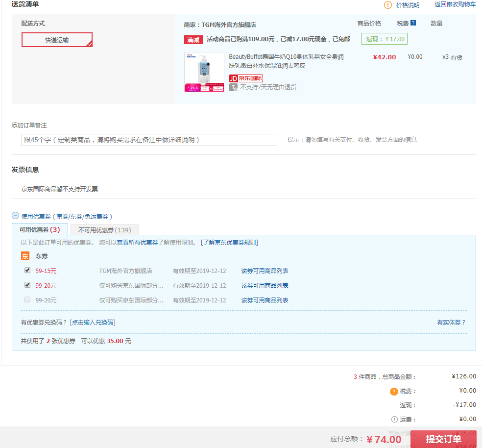Open the BeautyBuffet body lotion product title
The height and width of the screenshot is (448, 482).
286,61
